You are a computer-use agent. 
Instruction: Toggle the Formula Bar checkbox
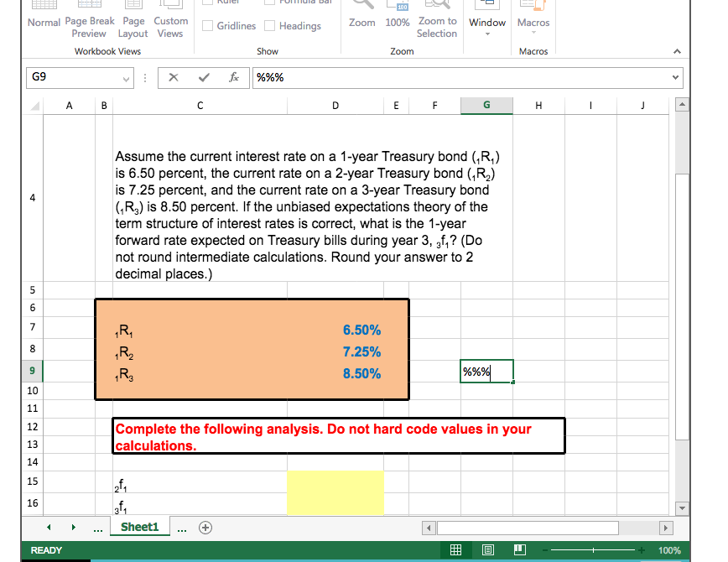[x=270, y=2]
